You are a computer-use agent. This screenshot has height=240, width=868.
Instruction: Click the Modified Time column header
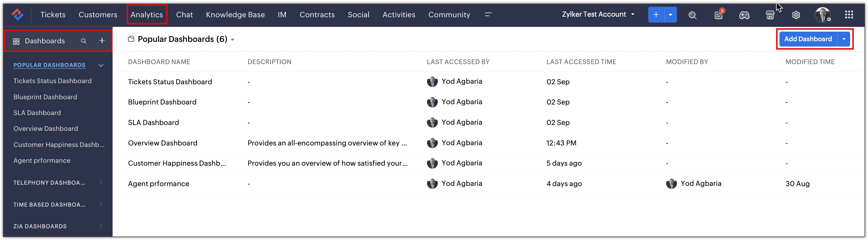click(x=810, y=62)
